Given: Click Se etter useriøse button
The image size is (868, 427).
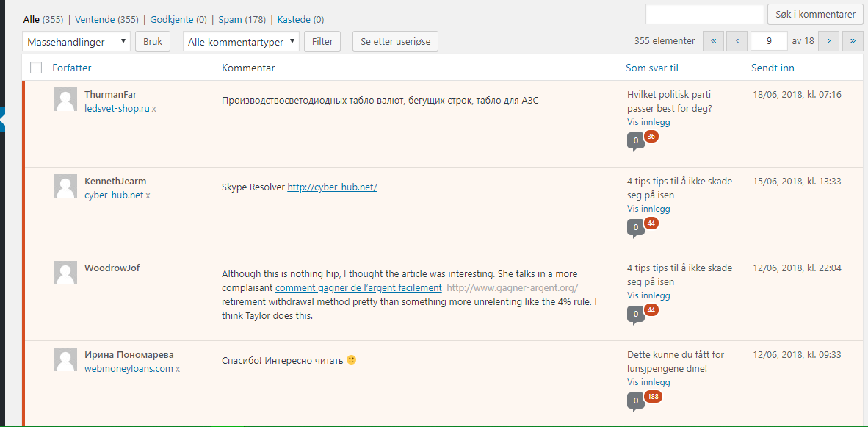Looking at the screenshot, I should pyautogui.click(x=395, y=42).
